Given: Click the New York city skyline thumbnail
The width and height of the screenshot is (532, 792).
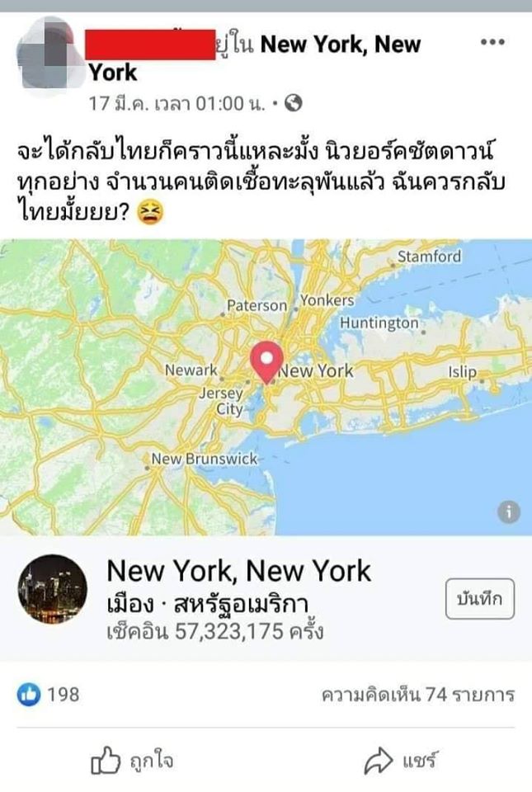Looking at the screenshot, I should tap(53, 589).
